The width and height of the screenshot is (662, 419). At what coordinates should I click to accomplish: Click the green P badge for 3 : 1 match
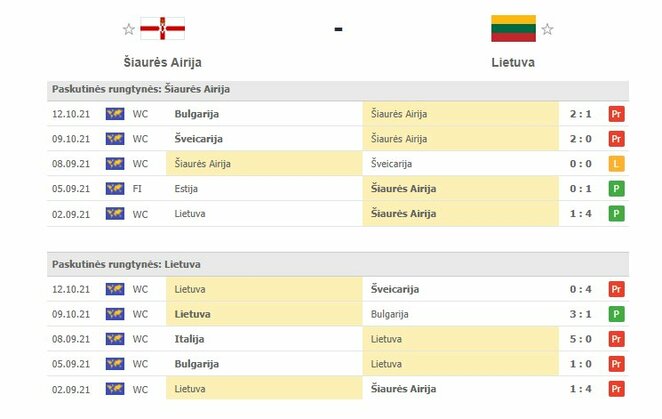(x=617, y=314)
